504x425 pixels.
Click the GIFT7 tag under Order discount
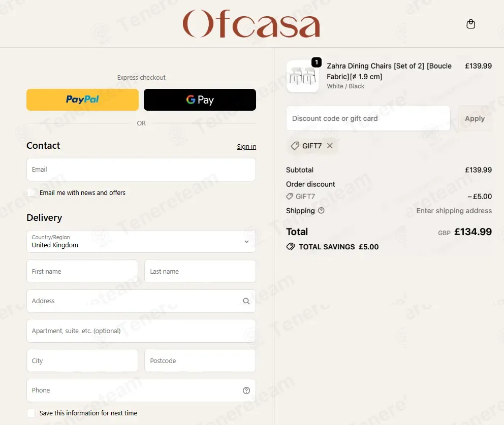(301, 197)
